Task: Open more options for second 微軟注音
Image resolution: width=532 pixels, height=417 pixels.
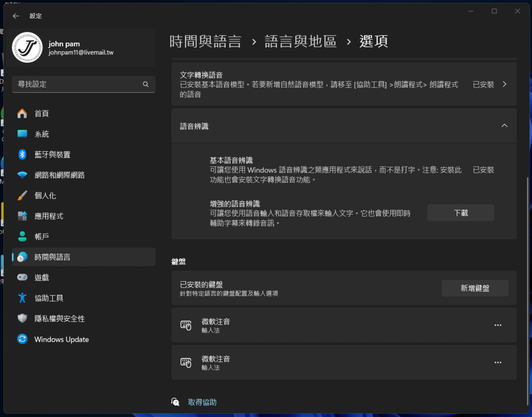Action: pyautogui.click(x=498, y=362)
